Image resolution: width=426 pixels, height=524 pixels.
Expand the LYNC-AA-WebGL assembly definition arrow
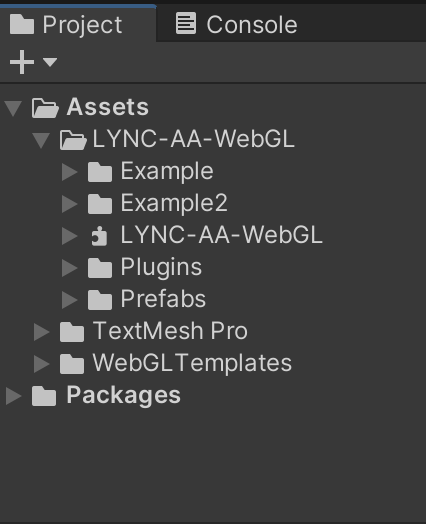[x=69, y=236]
